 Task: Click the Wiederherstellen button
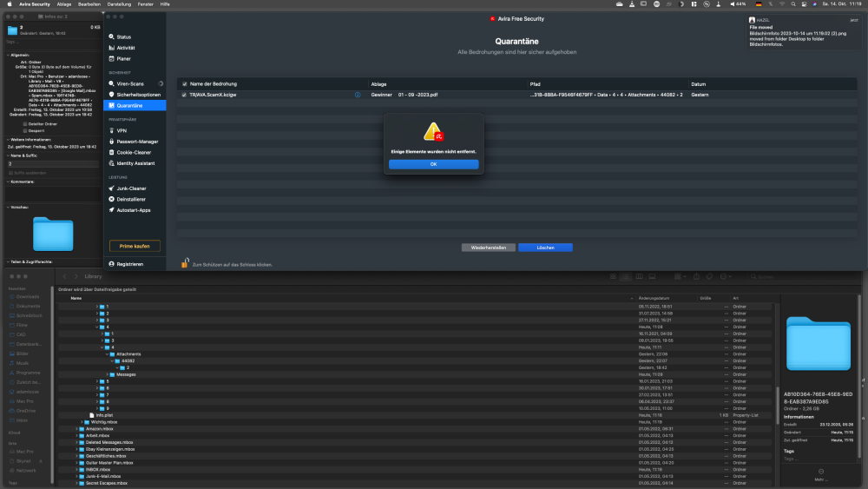click(488, 248)
